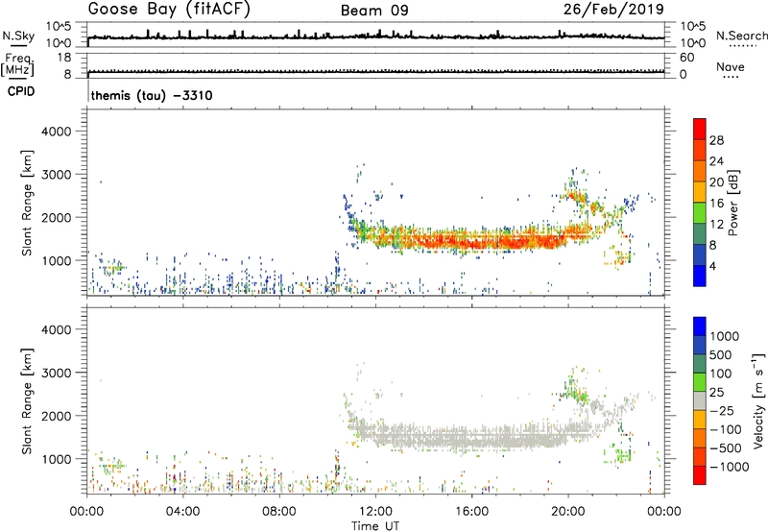Click the '08:00' time tick label
The height and width of the screenshot is (532, 768).
tap(279, 512)
